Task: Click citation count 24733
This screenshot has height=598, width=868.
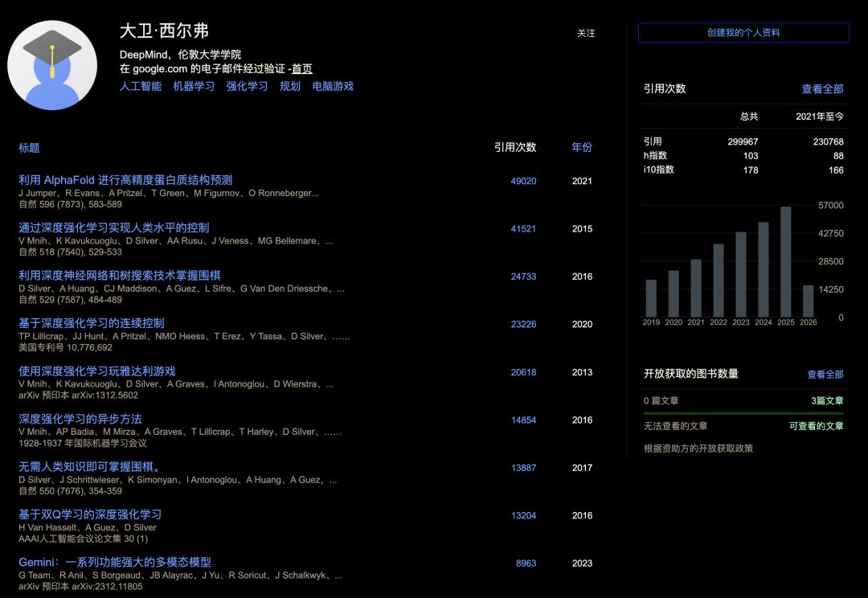Action: pos(523,276)
